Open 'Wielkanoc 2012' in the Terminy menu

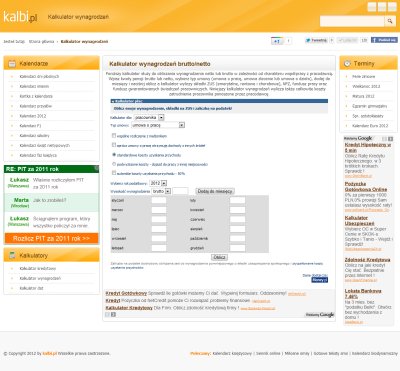(x=366, y=86)
